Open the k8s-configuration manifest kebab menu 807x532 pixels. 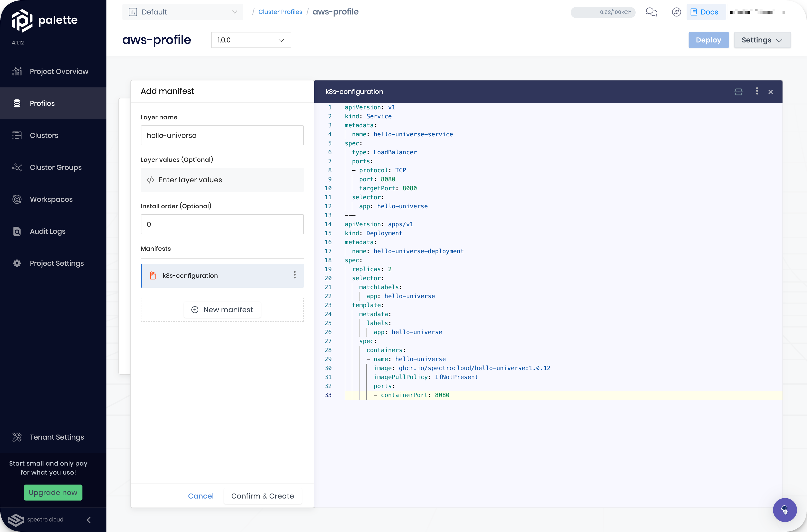point(295,275)
